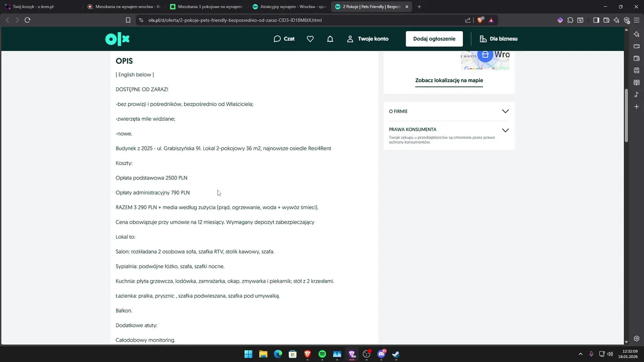The width and height of the screenshot is (644, 362).
Task: Click the Dodaj ogłoszenie button
Action: [434, 39]
